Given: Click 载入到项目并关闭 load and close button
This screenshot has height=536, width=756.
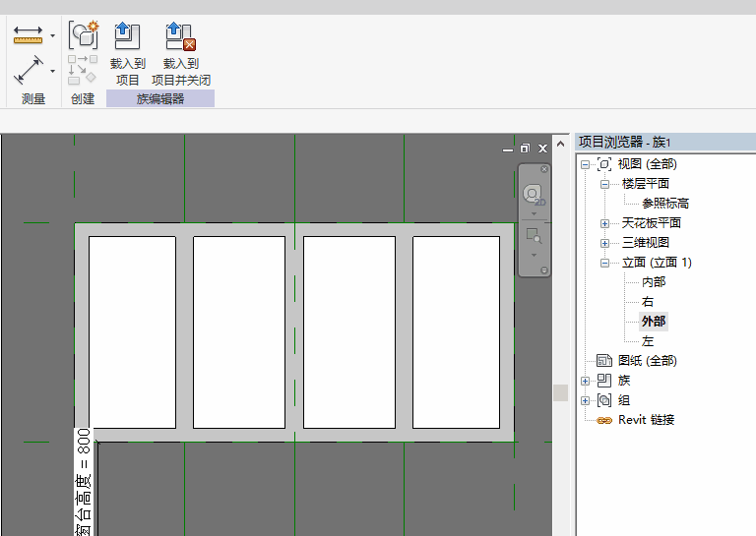Looking at the screenshot, I should 181,54.
